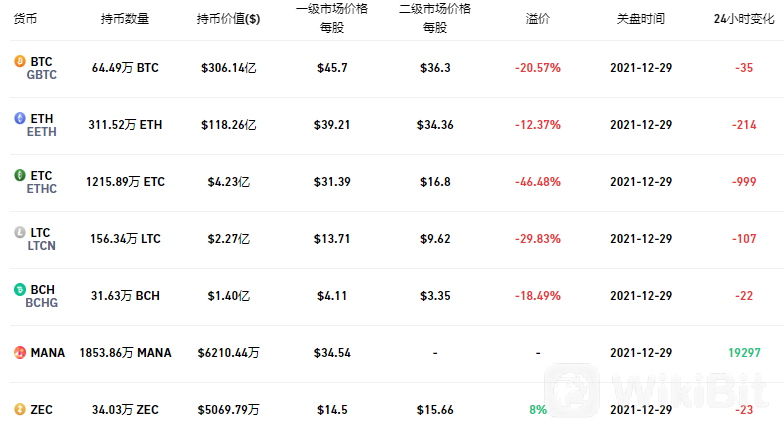
Task: Open the LTCN trust link
Action: pyautogui.click(x=42, y=246)
